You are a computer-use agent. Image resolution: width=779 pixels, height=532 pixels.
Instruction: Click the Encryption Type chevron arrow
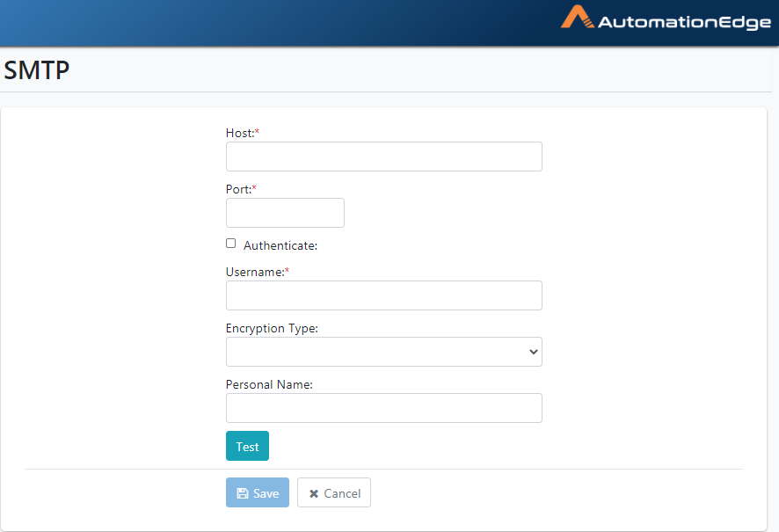point(534,352)
